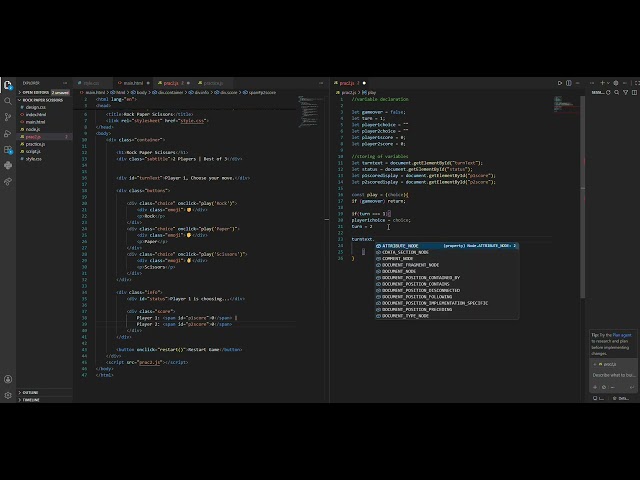Open the Run and Debug view
The image size is (640, 480).
click(8, 133)
